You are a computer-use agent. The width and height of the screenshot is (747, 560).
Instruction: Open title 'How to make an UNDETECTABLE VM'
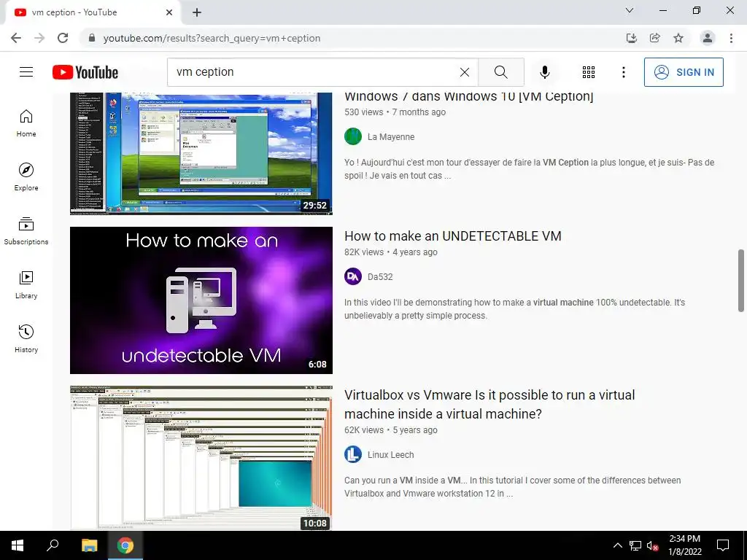(x=452, y=236)
